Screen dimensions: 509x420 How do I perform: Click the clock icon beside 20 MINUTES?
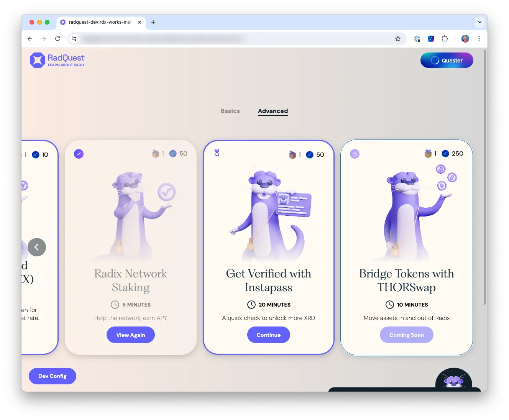[x=251, y=305]
